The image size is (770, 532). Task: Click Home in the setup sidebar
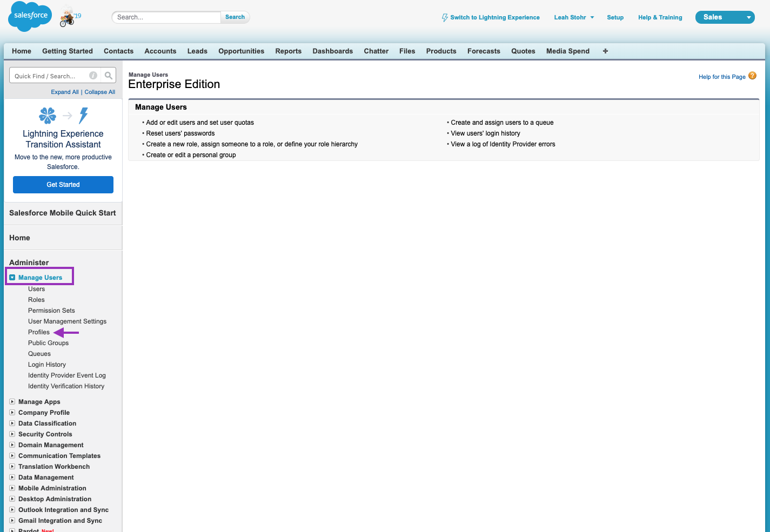[19, 238]
